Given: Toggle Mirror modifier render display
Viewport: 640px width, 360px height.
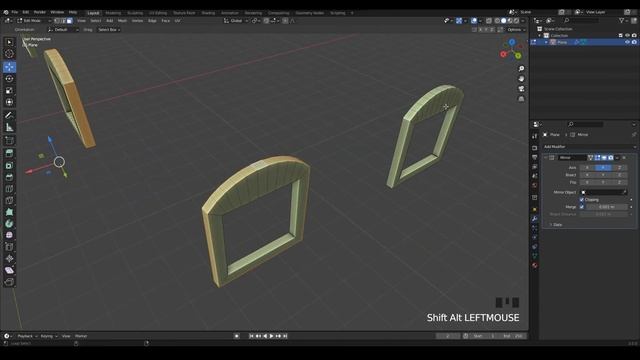Looking at the screenshot, I should (611, 158).
